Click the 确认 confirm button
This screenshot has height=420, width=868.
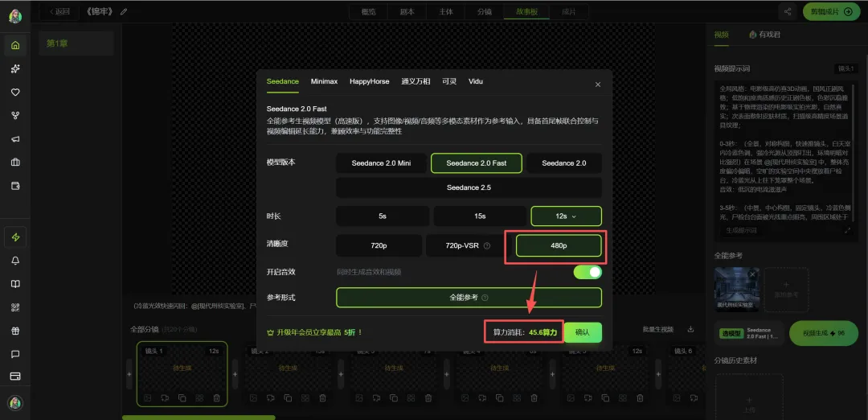tap(583, 332)
